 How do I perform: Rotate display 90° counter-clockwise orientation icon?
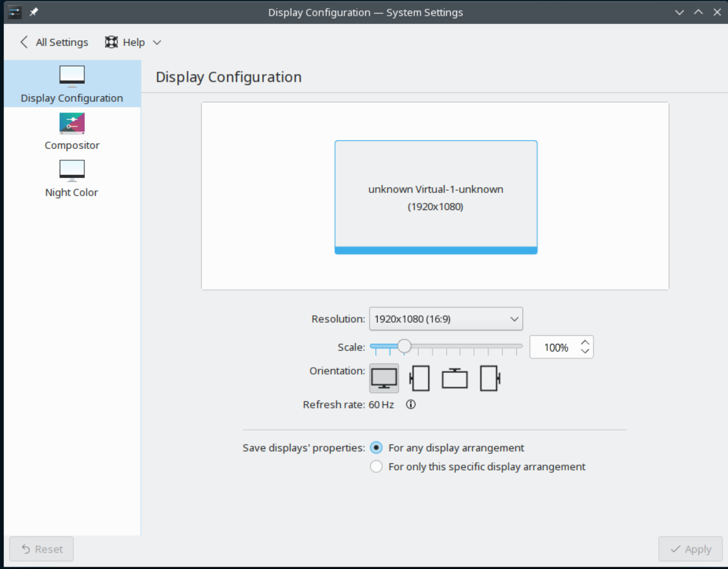419,378
